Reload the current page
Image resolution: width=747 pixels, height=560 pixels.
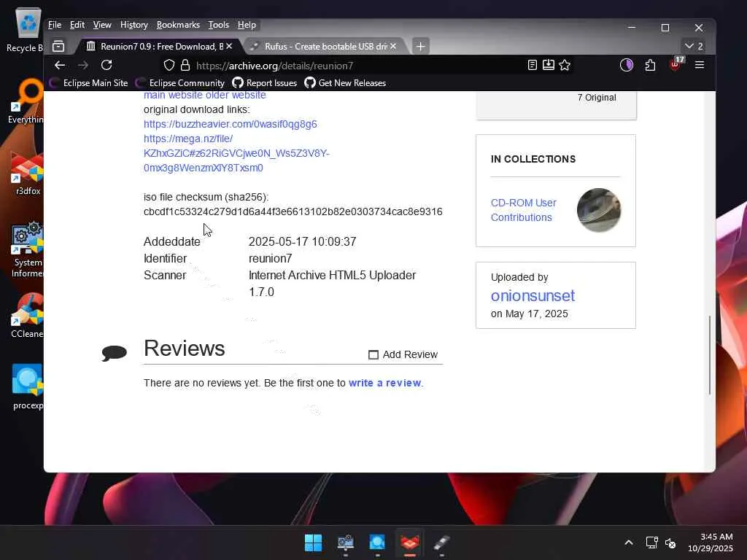click(107, 65)
